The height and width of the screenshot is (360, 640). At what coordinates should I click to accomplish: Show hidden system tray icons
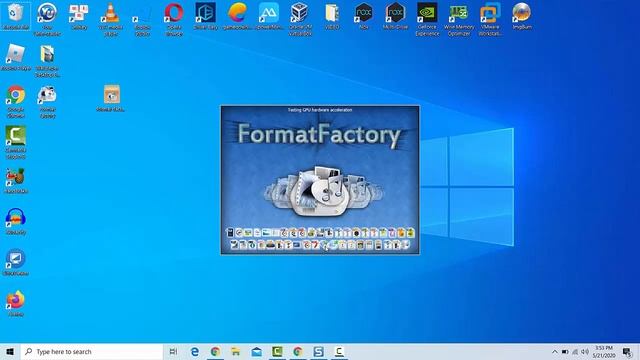(554, 351)
